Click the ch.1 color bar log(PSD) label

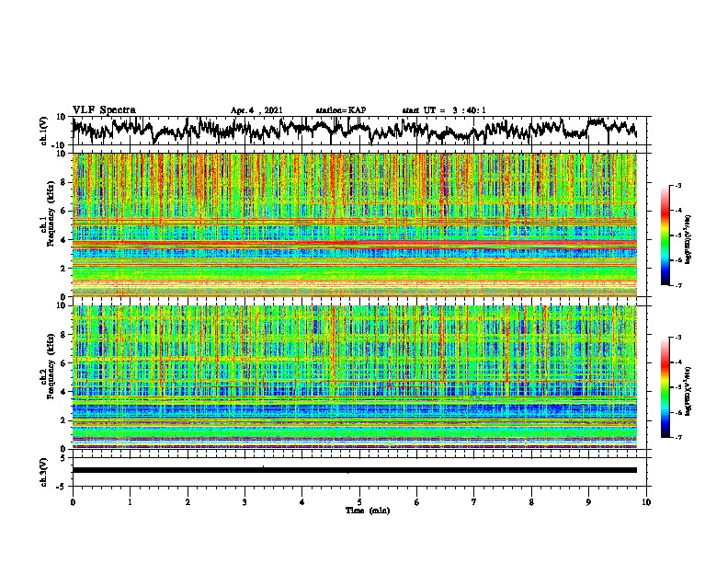pyautogui.click(x=688, y=240)
